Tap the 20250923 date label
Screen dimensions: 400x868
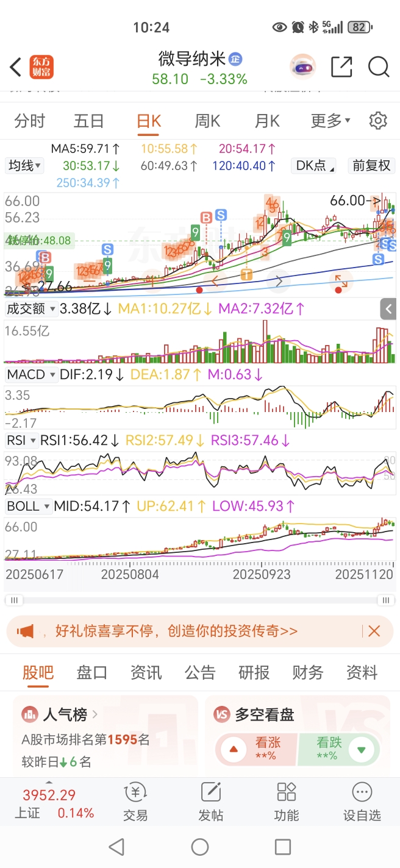[x=262, y=575]
